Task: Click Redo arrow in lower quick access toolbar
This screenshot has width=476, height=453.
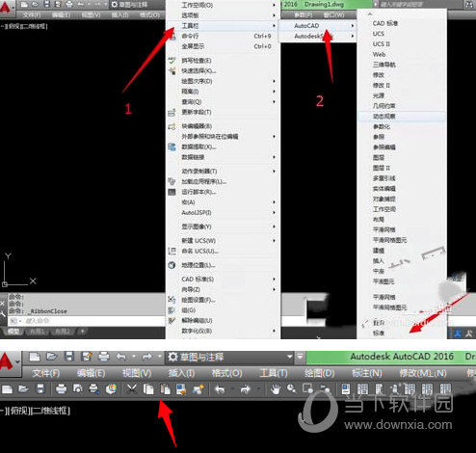Action: (146, 357)
